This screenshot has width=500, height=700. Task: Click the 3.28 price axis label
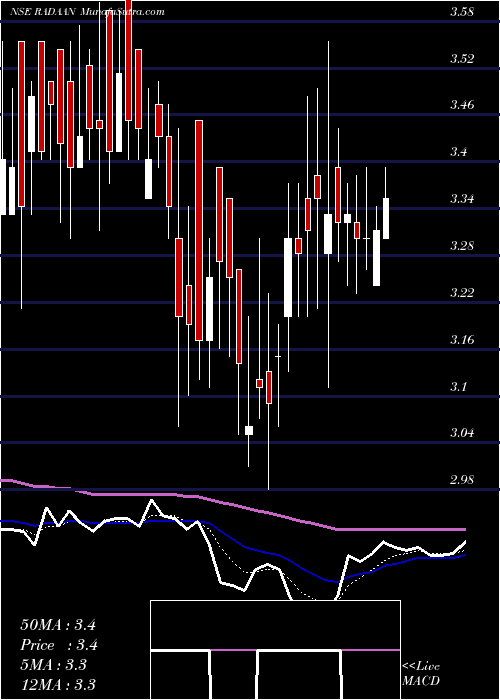(x=462, y=246)
